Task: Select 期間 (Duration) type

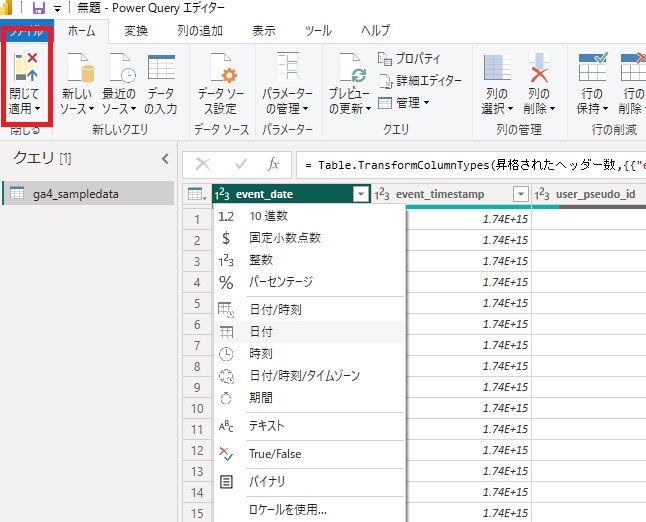Action: pyautogui.click(x=310, y=398)
